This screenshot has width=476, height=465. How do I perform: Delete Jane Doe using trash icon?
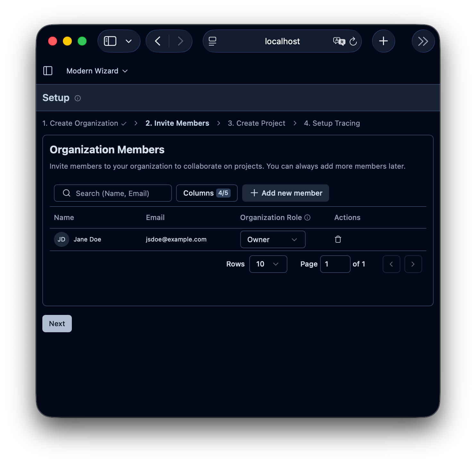click(x=338, y=239)
